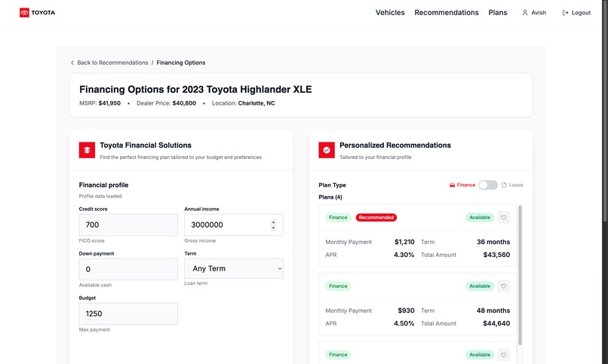
Task: Select the Finance plan type label
Action: click(x=465, y=185)
